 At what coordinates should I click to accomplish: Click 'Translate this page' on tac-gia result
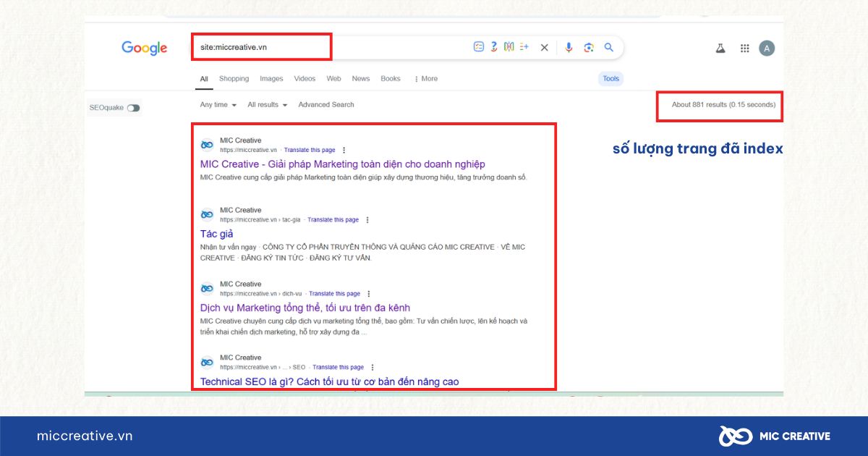tap(333, 219)
